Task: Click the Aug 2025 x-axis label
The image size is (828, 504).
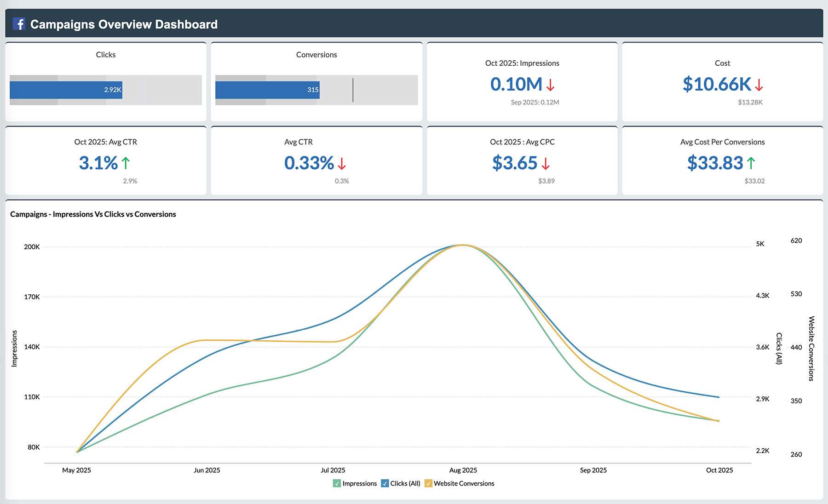Action: tap(463, 470)
